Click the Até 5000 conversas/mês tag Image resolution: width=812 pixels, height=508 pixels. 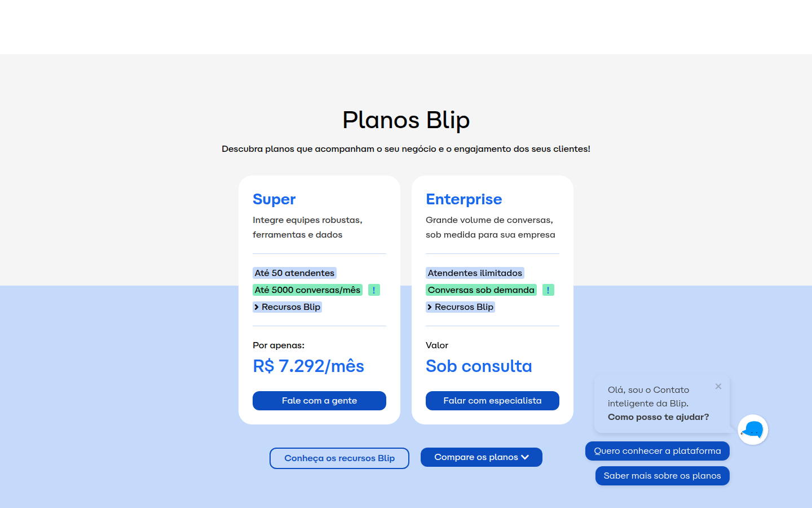coord(307,290)
